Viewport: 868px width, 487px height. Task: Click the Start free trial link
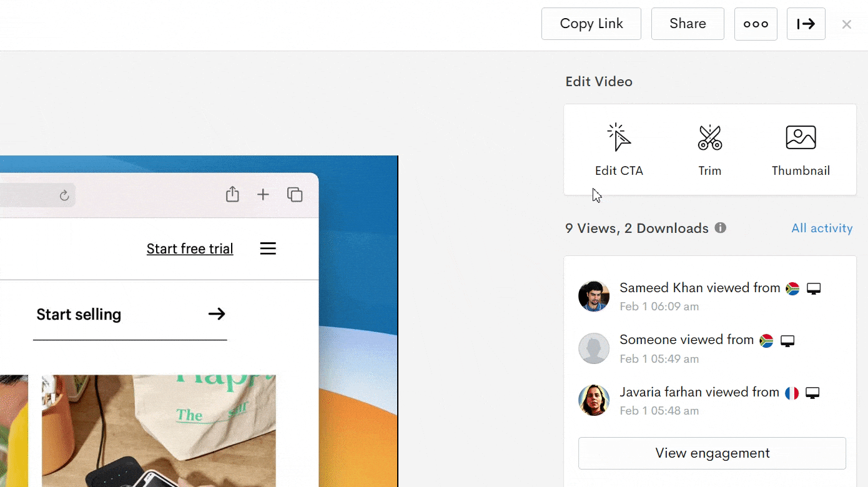(x=189, y=248)
